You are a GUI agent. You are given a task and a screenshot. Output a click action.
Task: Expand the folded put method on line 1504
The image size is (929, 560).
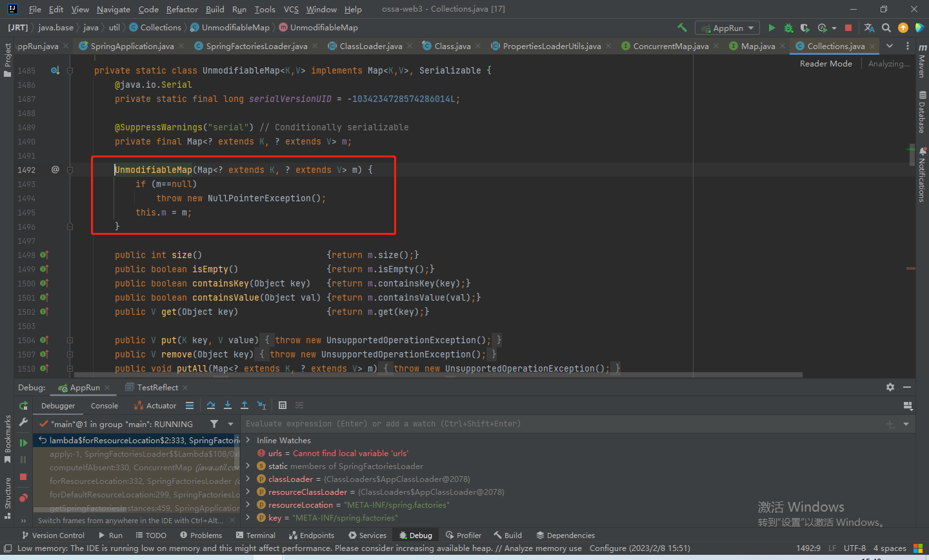coord(70,340)
